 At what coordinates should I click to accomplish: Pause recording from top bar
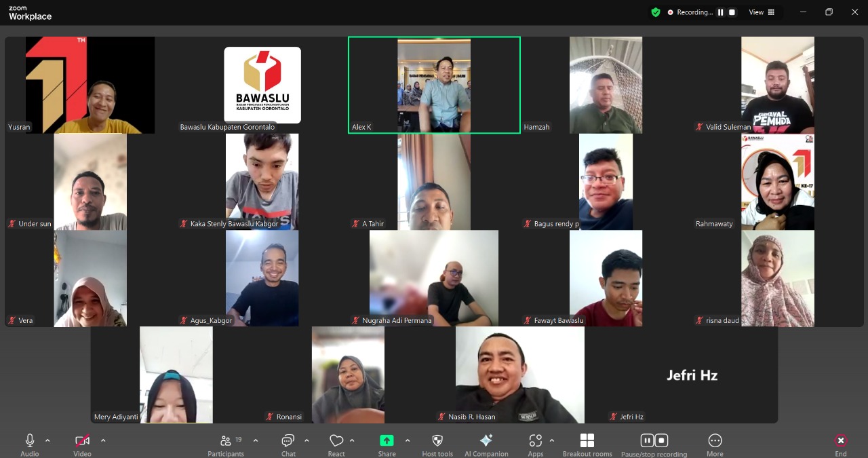click(x=721, y=12)
